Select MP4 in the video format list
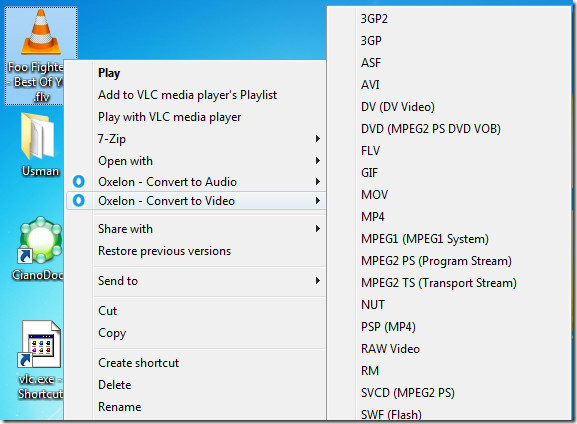This screenshot has height=424, width=577. point(373,217)
